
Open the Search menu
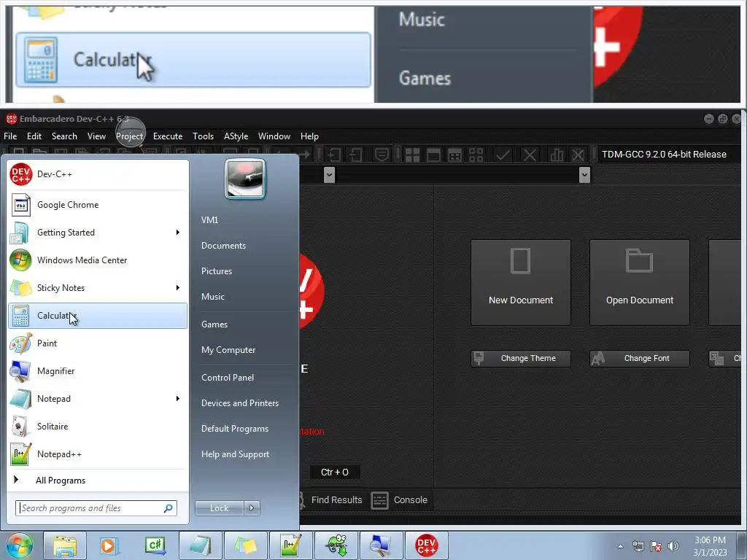click(64, 136)
